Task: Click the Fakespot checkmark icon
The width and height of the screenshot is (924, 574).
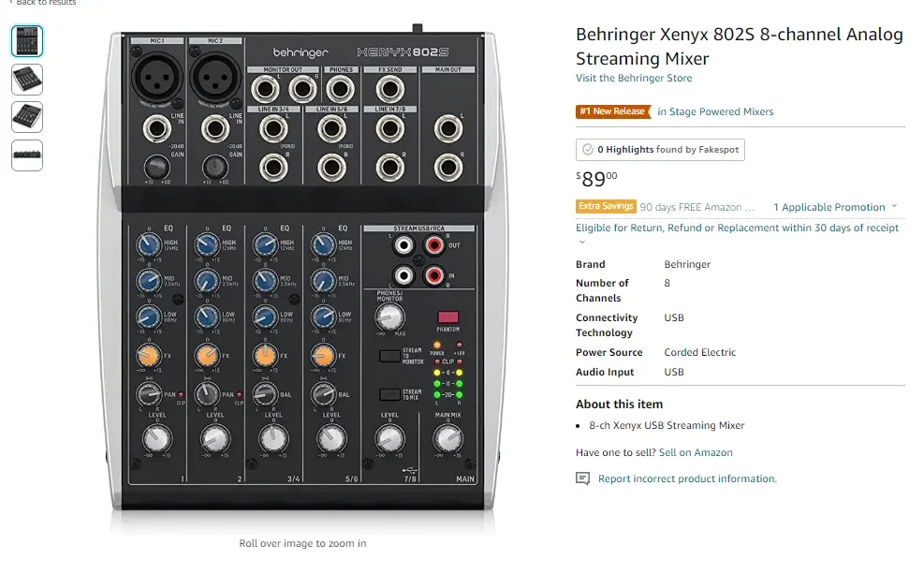Action: click(x=588, y=150)
